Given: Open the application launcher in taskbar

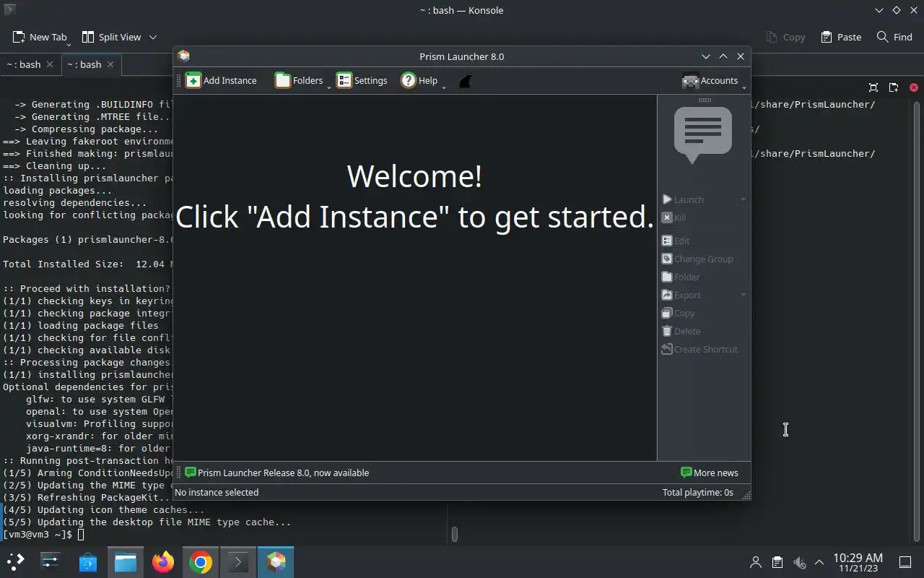Looking at the screenshot, I should [15, 561].
